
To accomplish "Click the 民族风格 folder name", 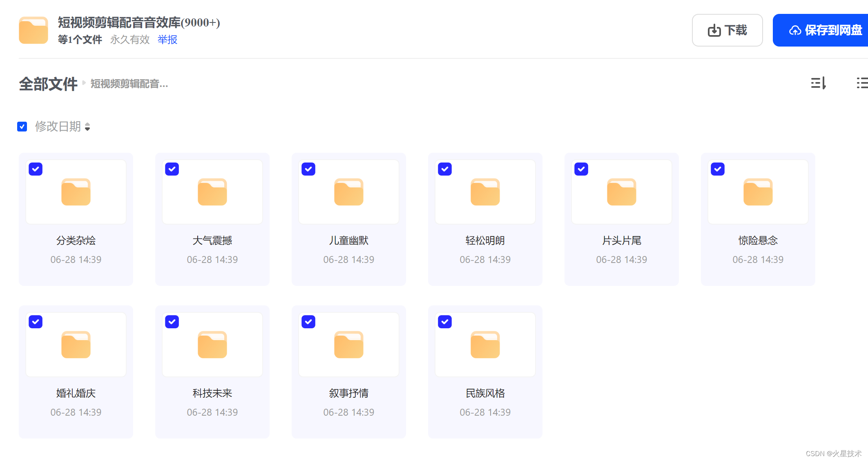I will click(x=485, y=393).
